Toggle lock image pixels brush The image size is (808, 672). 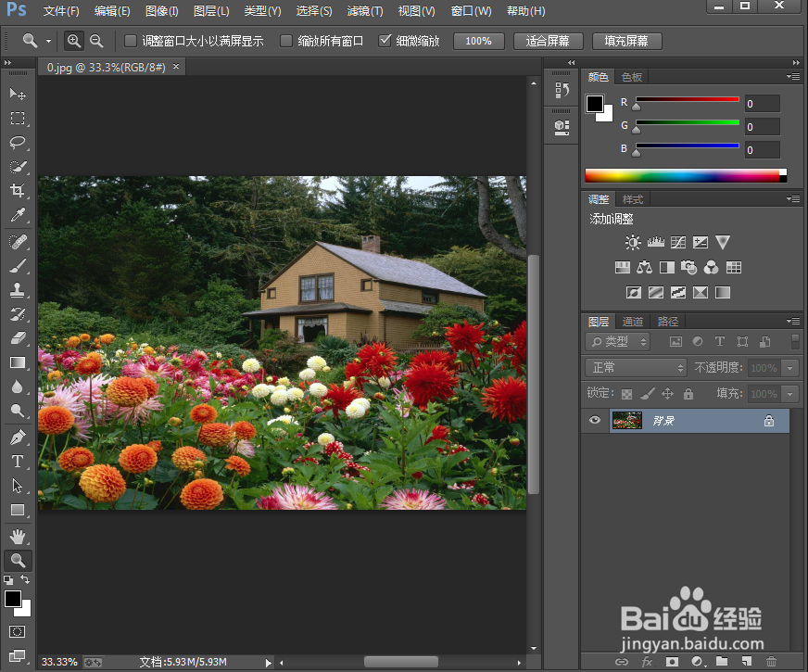click(647, 394)
